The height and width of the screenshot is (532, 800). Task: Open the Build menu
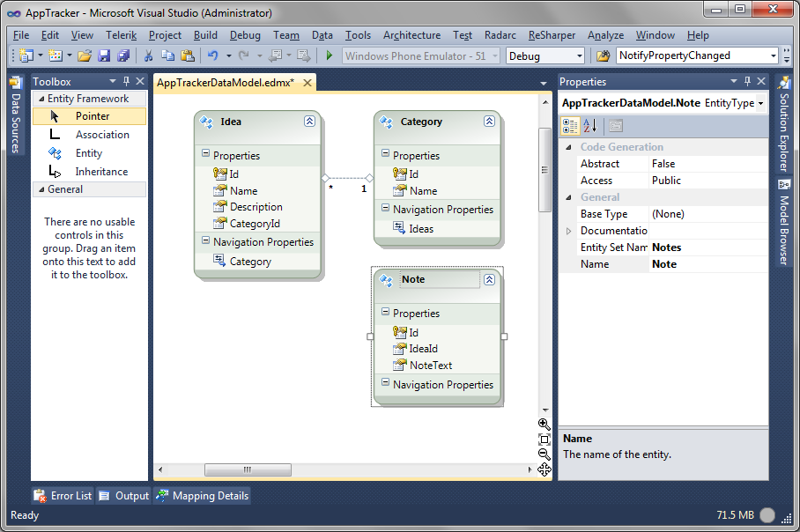tap(205, 35)
